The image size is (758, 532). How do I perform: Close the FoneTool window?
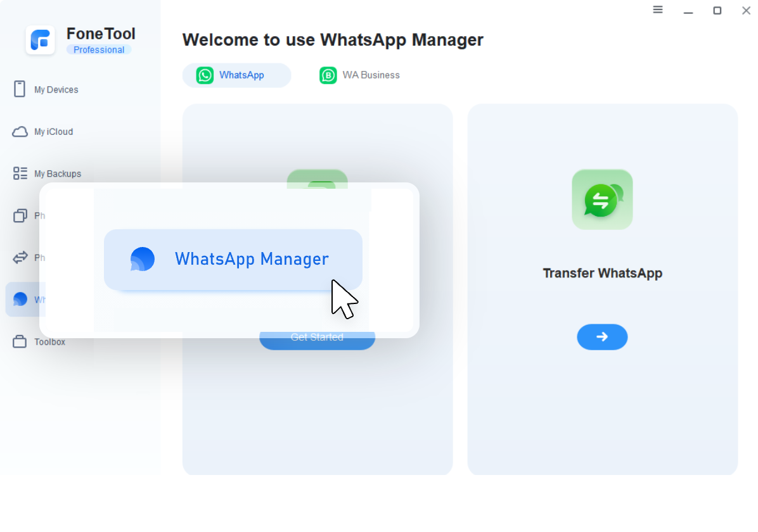[x=746, y=11]
